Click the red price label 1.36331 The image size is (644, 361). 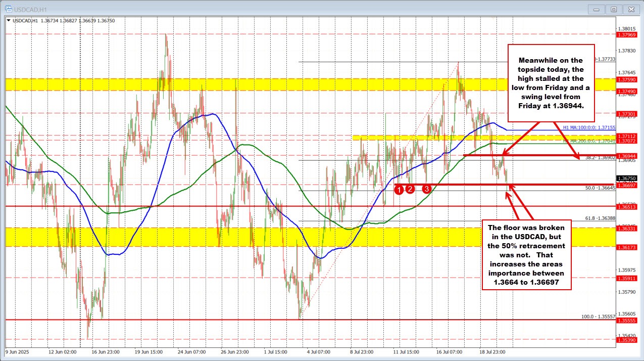coord(626,229)
